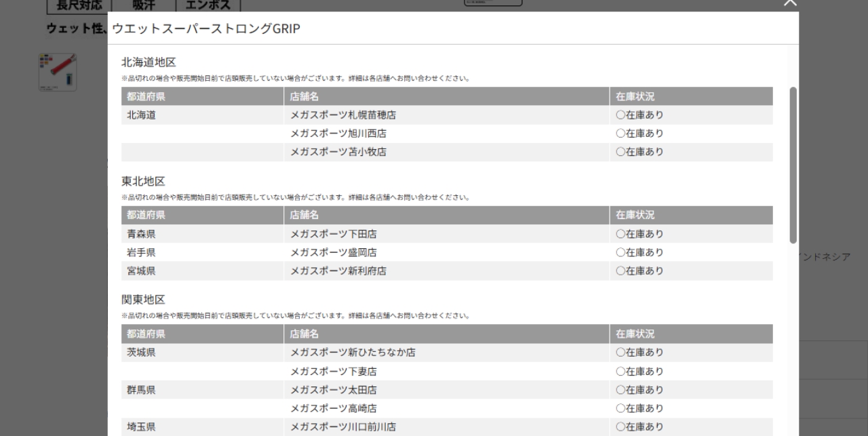Close the store stock popup
868x436 pixels.
click(x=790, y=3)
